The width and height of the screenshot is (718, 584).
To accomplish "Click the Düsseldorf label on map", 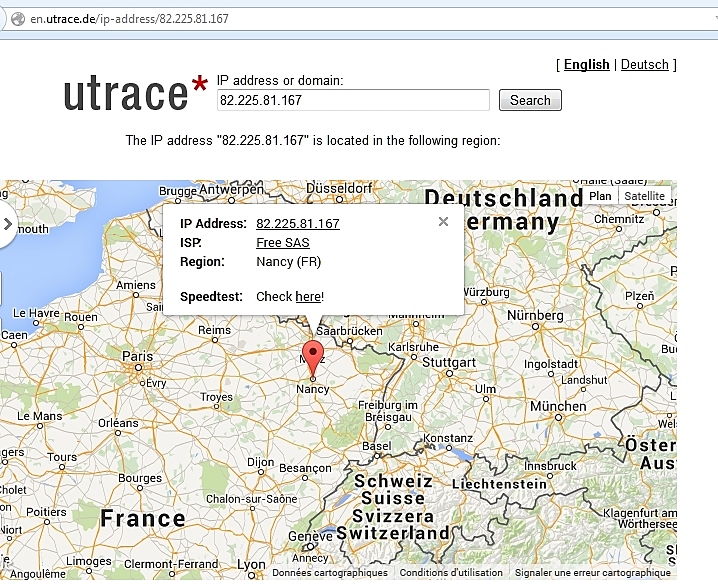I will [339, 188].
